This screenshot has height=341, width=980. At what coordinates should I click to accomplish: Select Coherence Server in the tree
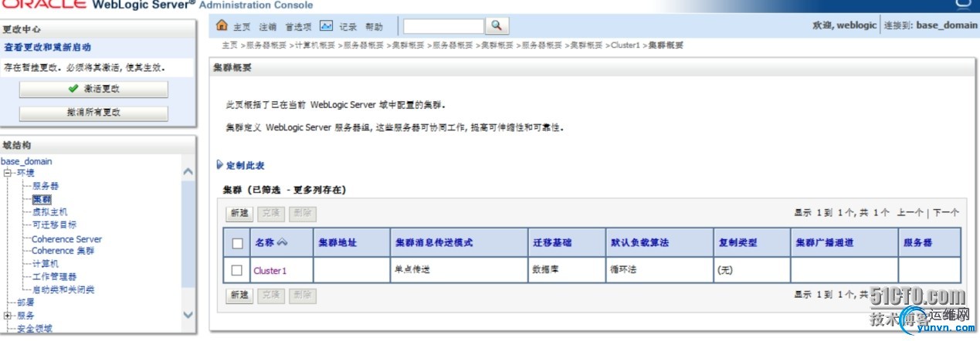(66, 239)
